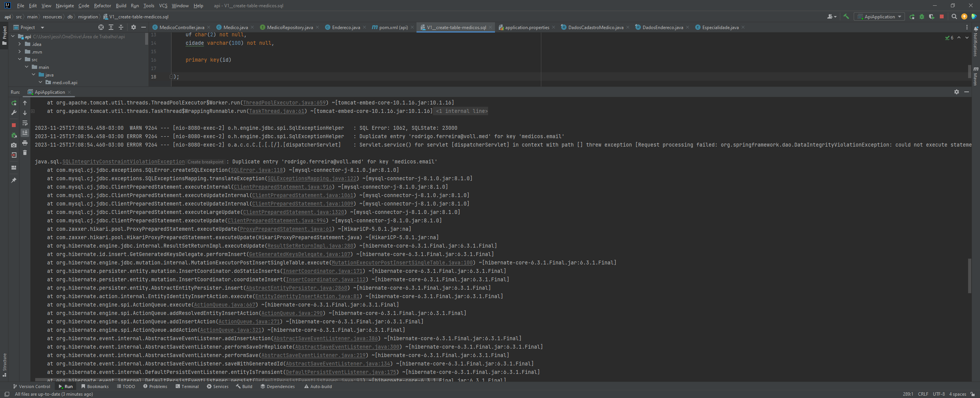Stop the running app in Run panel

(x=14, y=125)
